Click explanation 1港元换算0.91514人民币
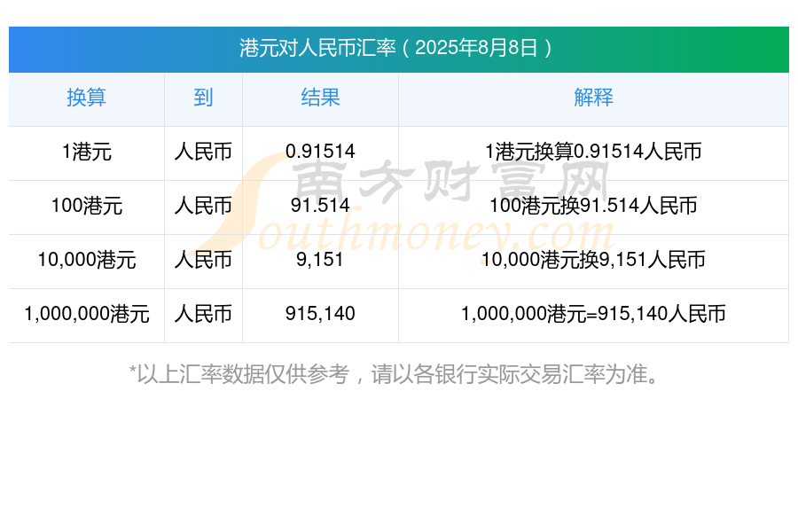The width and height of the screenshot is (798, 532). pyautogui.click(x=593, y=152)
